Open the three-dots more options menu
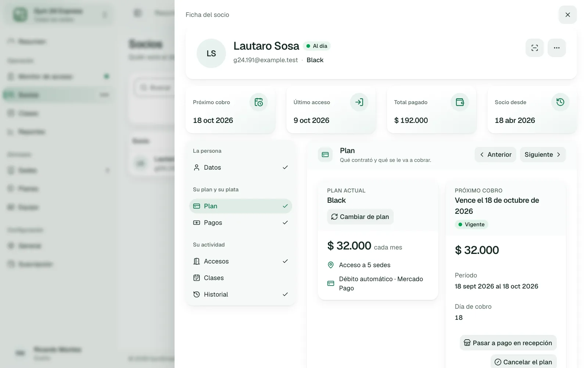Image resolution: width=588 pixels, height=368 pixels. pos(556,48)
